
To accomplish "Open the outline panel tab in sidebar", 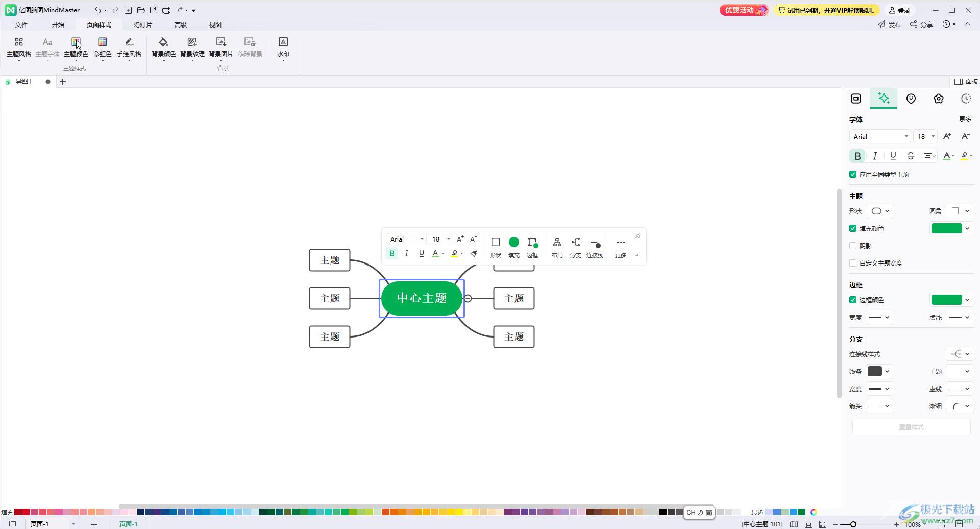I will (x=856, y=99).
